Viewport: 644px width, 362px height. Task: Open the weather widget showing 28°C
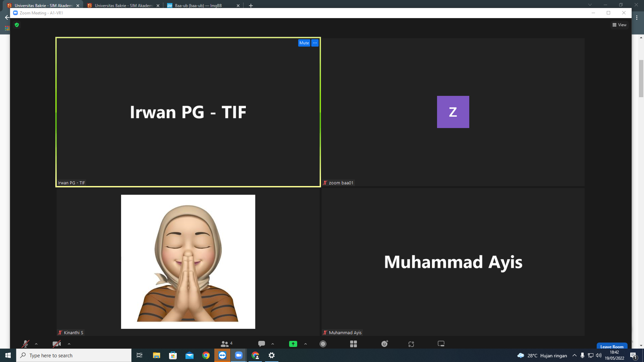[x=542, y=355]
